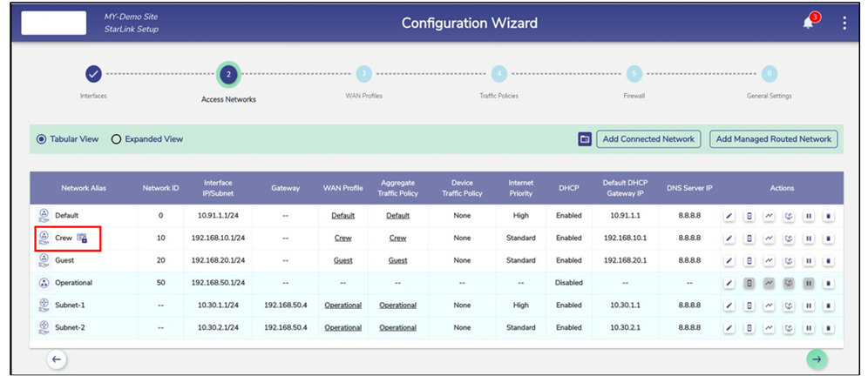
Task: Open the Crew WAN Profile link
Action: [342, 238]
